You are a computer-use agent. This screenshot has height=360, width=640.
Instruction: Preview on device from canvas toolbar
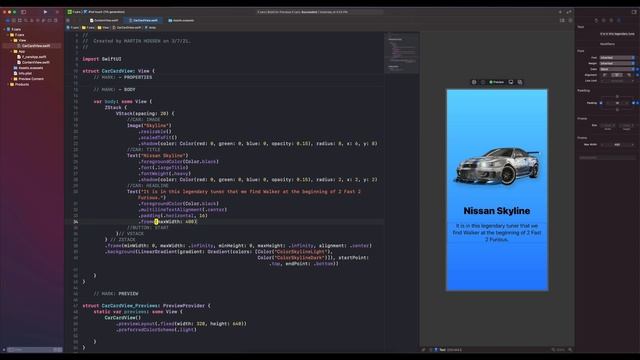click(x=511, y=82)
